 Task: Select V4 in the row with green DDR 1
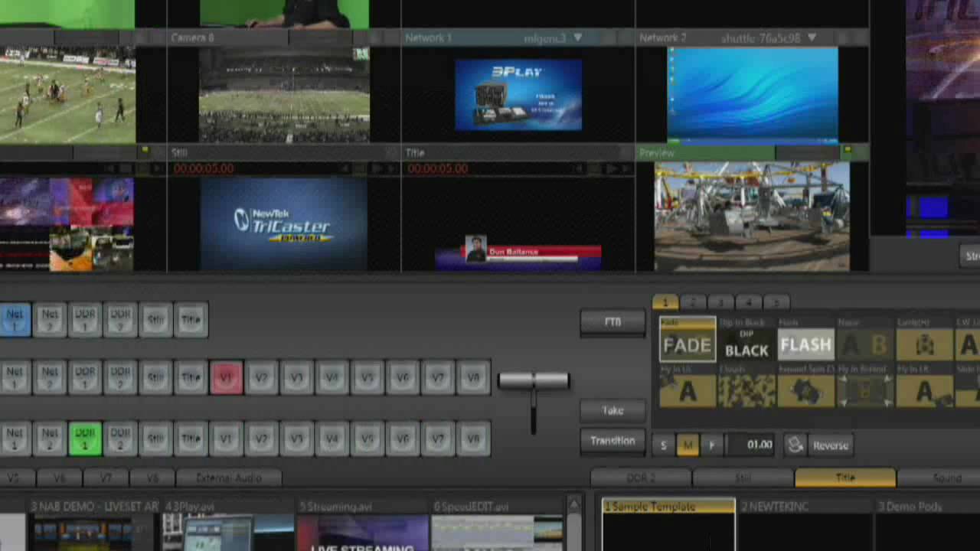pyautogui.click(x=332, y=439)
